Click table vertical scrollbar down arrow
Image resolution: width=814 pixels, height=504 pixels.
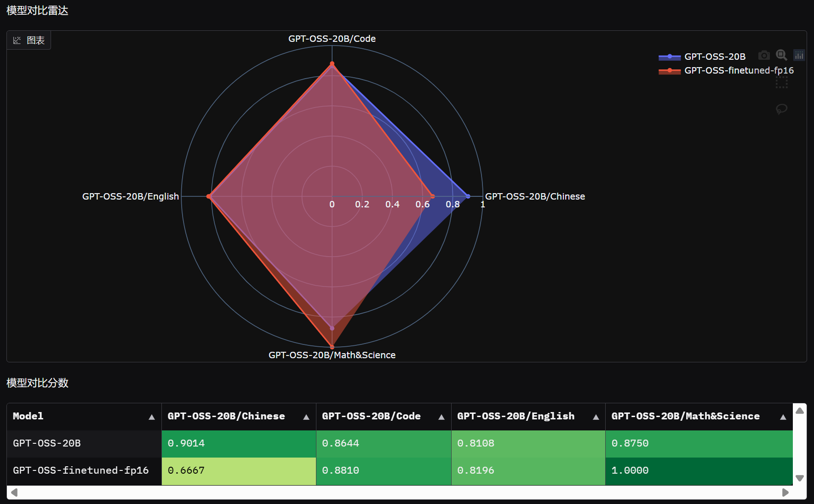[800, 478]
